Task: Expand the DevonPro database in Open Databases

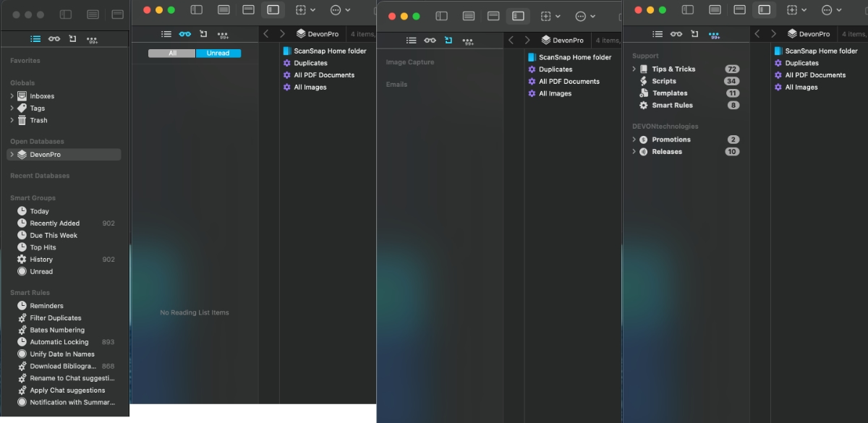Action: click(x=12, y=155)
